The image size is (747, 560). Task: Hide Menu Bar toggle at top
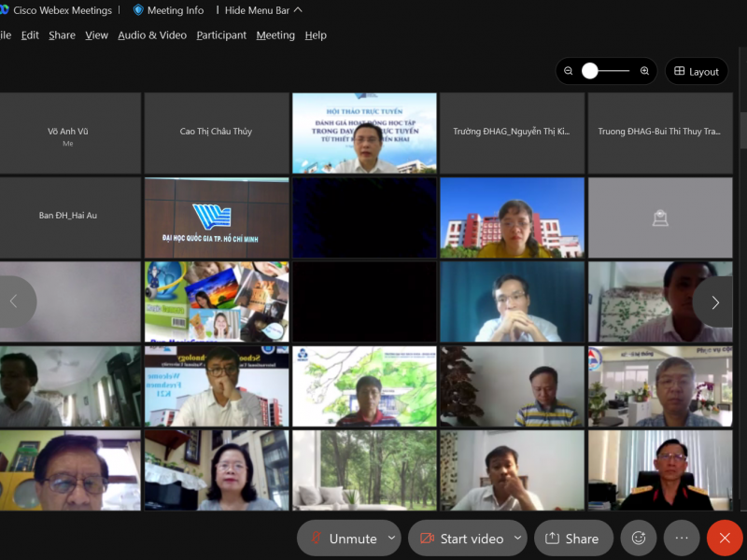(x=263, y=10)
